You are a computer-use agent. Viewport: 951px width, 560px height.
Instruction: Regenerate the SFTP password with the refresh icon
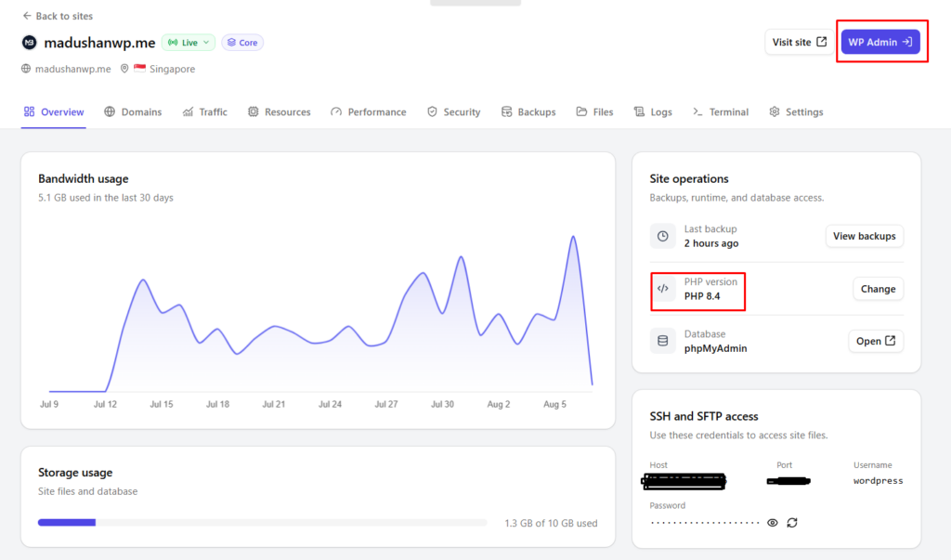tap(792, 522)
